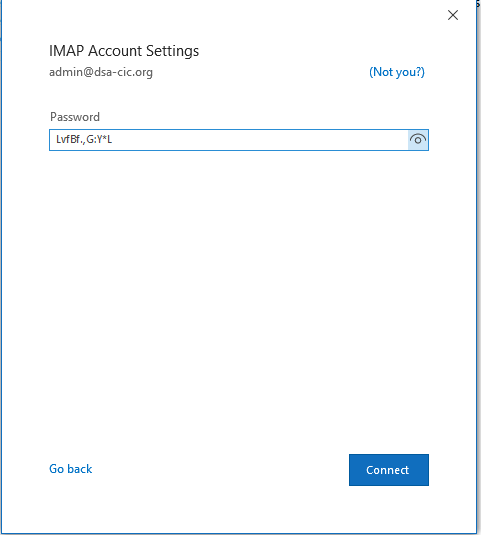481x535 pixels.
Task: Focus the Password input field
Action: [239, 140]
